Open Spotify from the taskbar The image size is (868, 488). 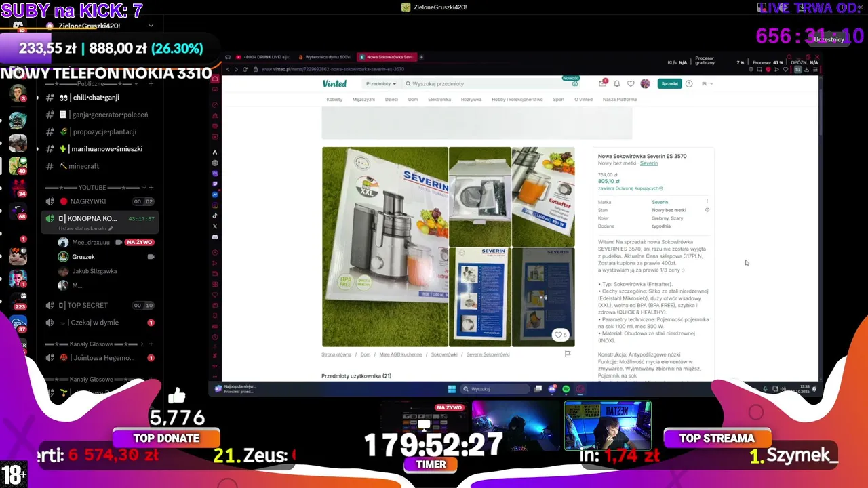click(566, 389)
